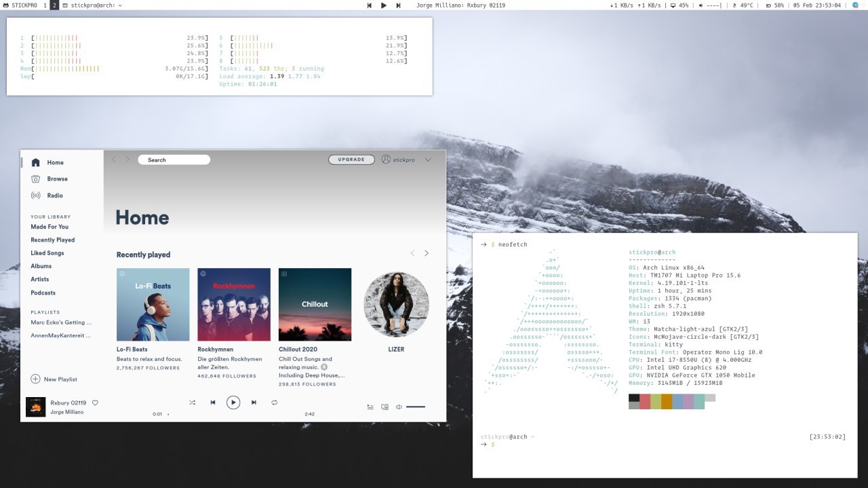Open the LIZER artist picture
The height and width of the screenshot is (488, 868).
click(396, 304)
